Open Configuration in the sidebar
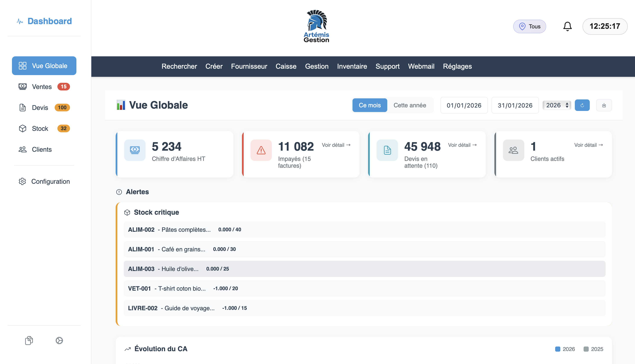 pyautogui.click(x=44, y=182)
